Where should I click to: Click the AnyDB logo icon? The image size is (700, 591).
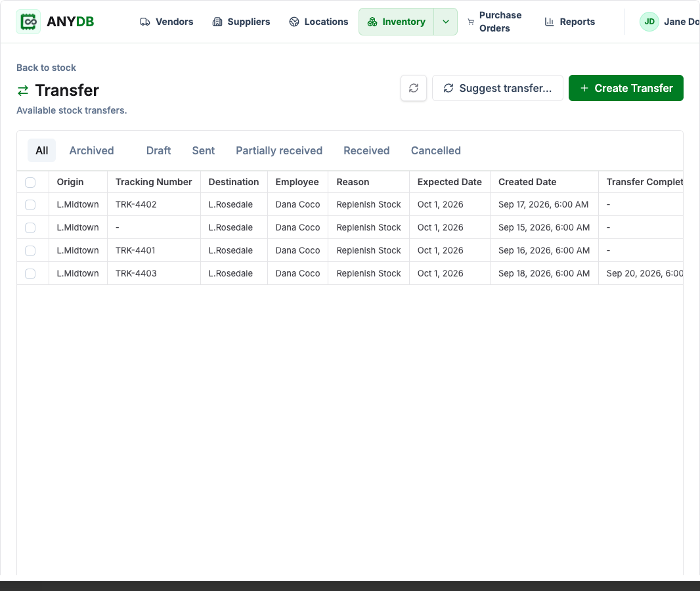pos(28,22)
